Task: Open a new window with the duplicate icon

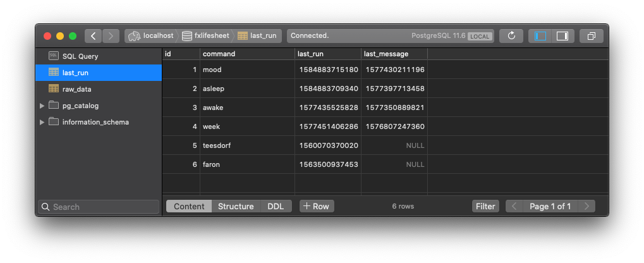Action: tap(592, 36)
